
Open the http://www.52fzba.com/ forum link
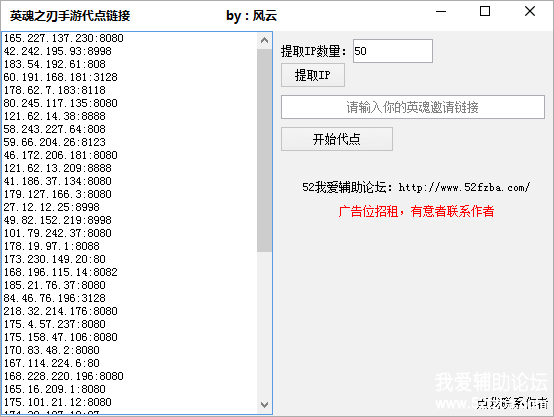464,187
